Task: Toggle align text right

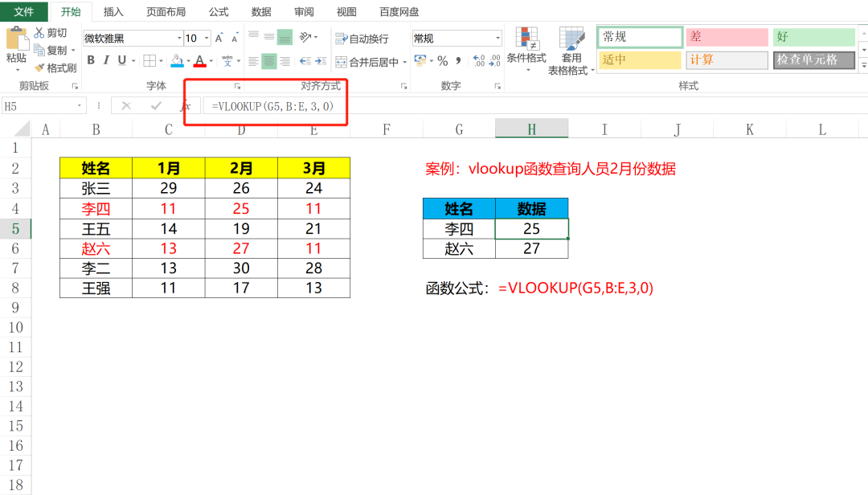Action: click(x=285, y=61)
